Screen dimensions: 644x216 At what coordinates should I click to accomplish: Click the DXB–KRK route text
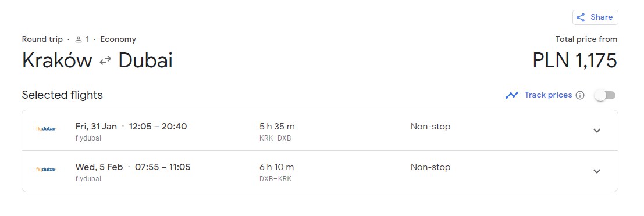tap(275, 179)
